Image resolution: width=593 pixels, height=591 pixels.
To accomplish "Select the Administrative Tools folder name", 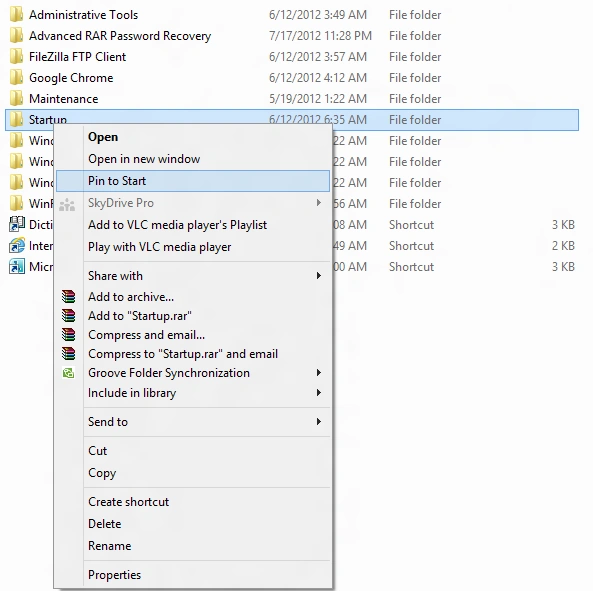I will click(84, 15).
